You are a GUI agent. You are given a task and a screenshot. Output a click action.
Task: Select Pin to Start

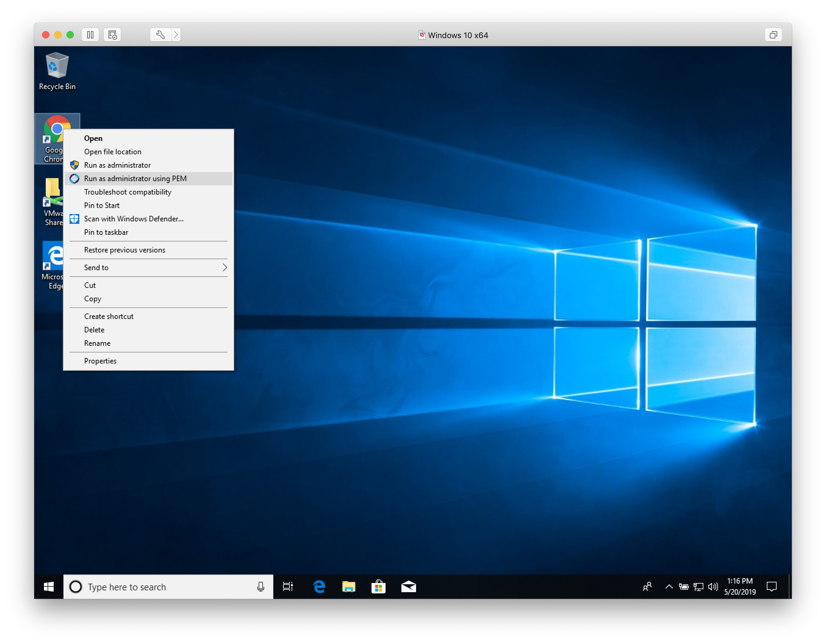tap(148, 205)
